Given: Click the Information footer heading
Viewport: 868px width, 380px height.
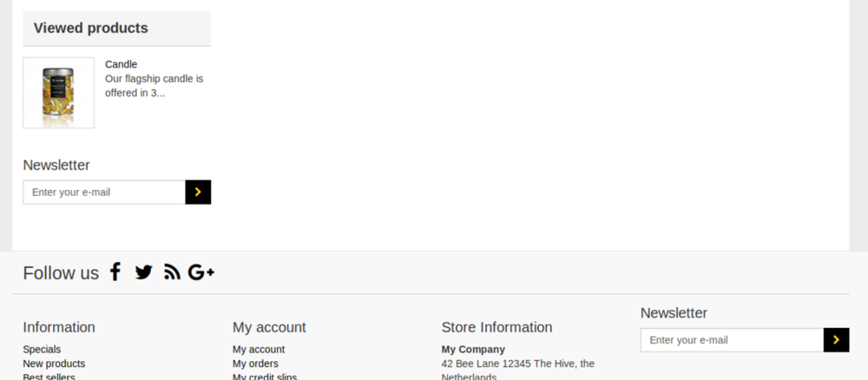Looking at the screenshot, I should click(59, 327).
